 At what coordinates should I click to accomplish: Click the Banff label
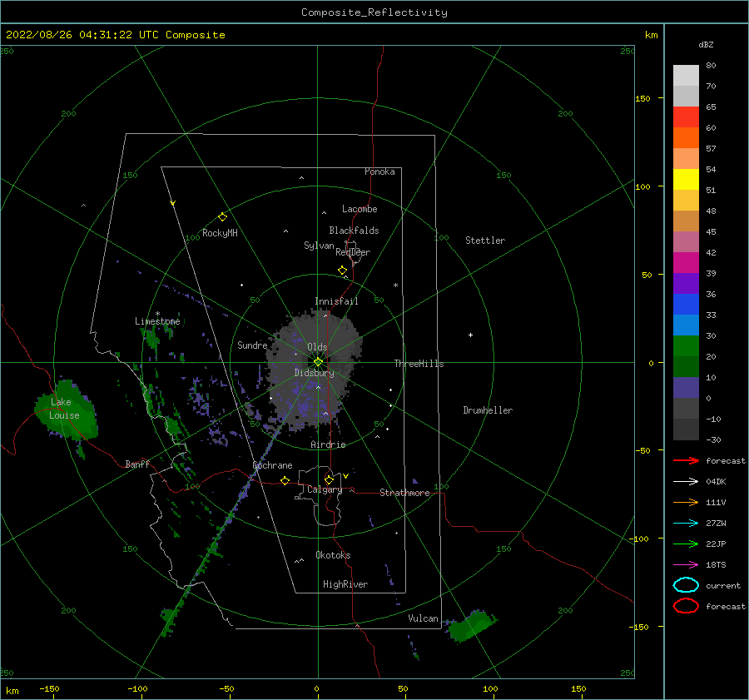[x=137, y=464]
